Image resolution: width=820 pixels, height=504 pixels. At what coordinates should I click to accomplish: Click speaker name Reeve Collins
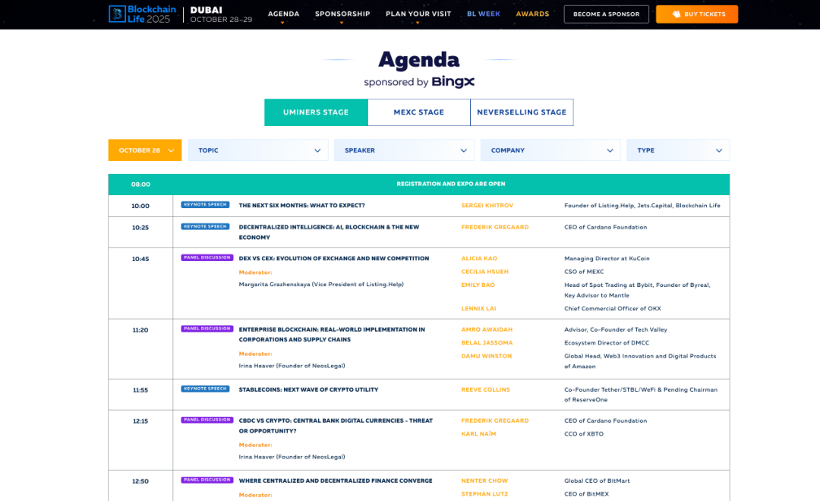pos(485,389)
